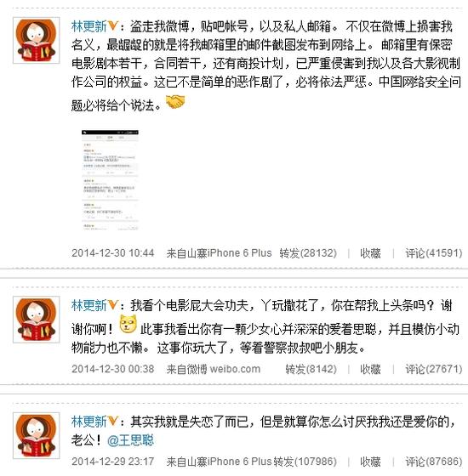Viewport: 468px width, 476px height.
Task: Open 评论(87686) on the third post
Action: (434, 462)
